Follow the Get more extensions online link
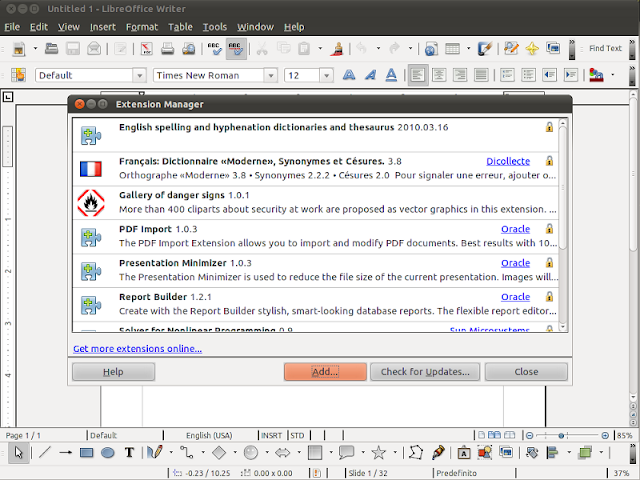 tap(137, 349)
